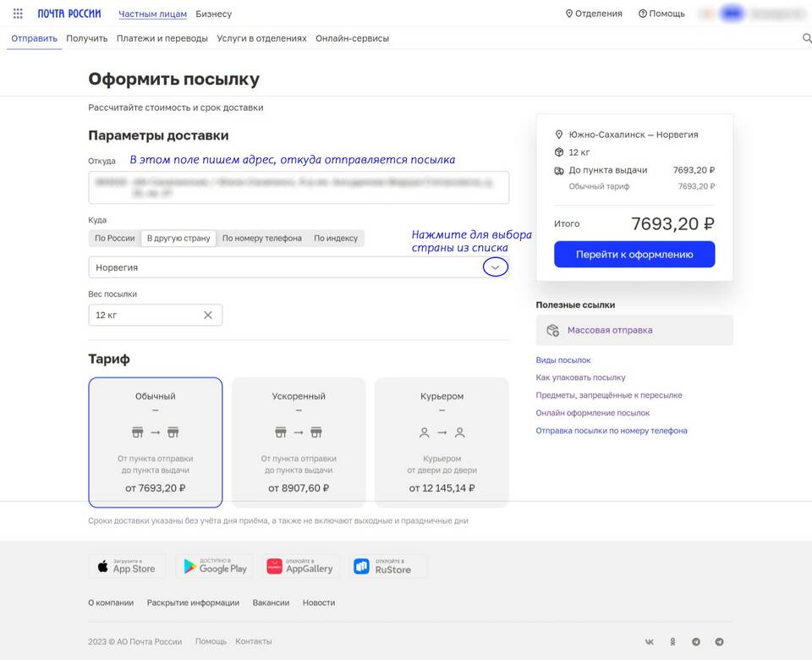Expand the country list chevron
Viewport: 812px width, 660px height.
coord(495,267)
